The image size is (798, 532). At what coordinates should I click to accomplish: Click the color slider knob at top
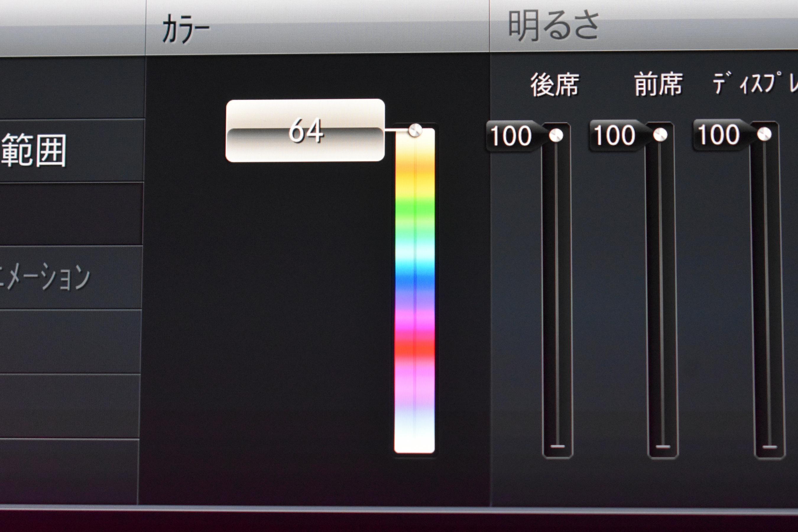point(415,130)
